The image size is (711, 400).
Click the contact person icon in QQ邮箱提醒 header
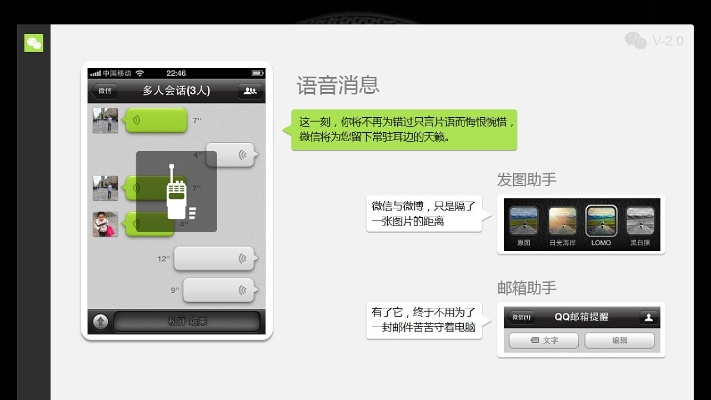[x=649, y=317]
